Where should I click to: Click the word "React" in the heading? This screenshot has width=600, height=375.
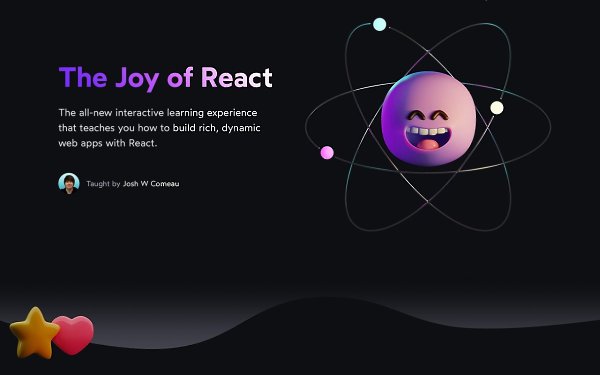pyautogui.click(x=236, y=77)
